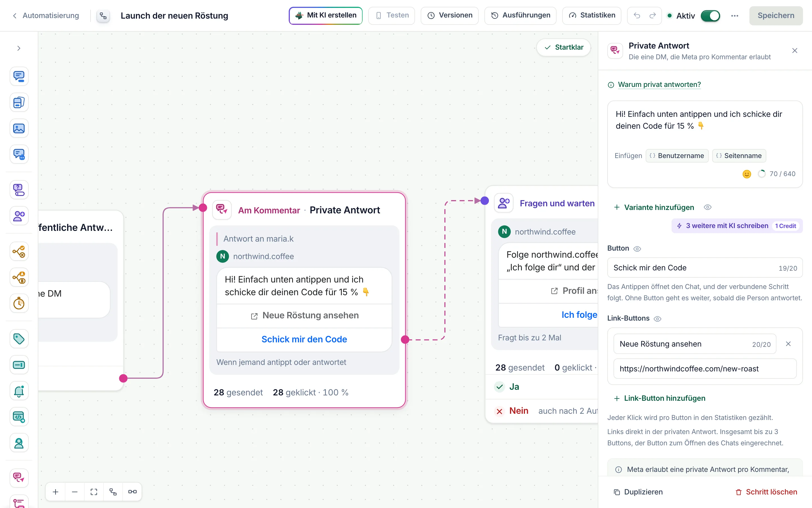Screen dimensions: 812x508
Task: Click the Mit KI erstellen button
Action: point(325,16)
